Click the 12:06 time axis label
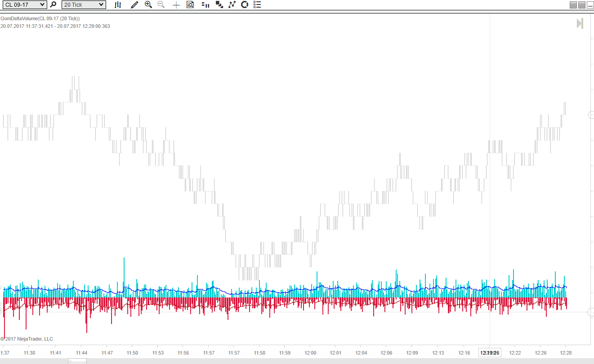This screenshot has height=364, width=594. [386, 353]
